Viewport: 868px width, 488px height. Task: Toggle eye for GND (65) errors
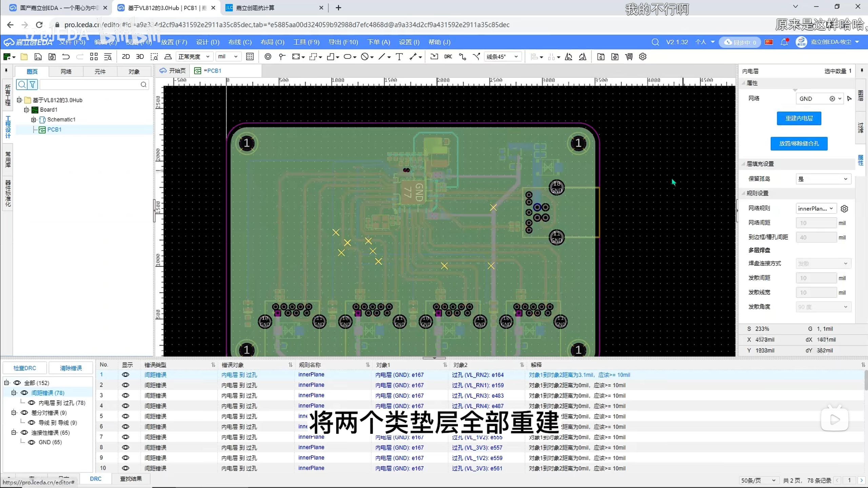point(32,442)
